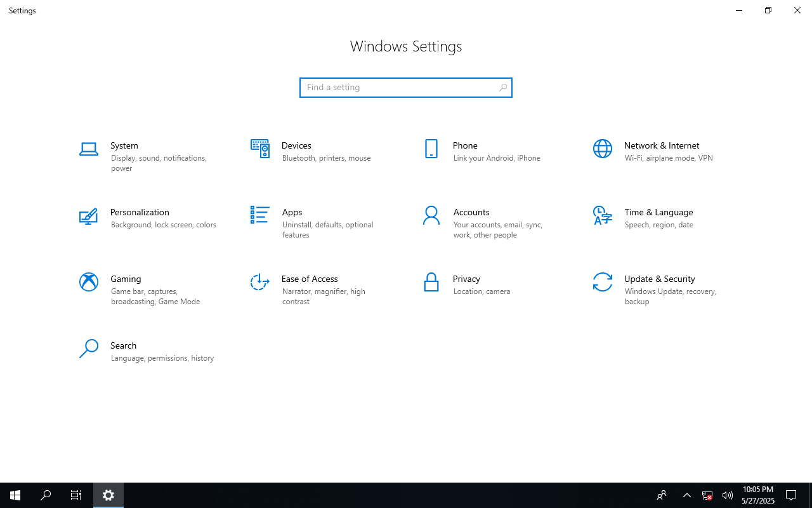This screenshot has width=812, height=508.
Task: Open Network & Internet globe icon
Action: 603,149
